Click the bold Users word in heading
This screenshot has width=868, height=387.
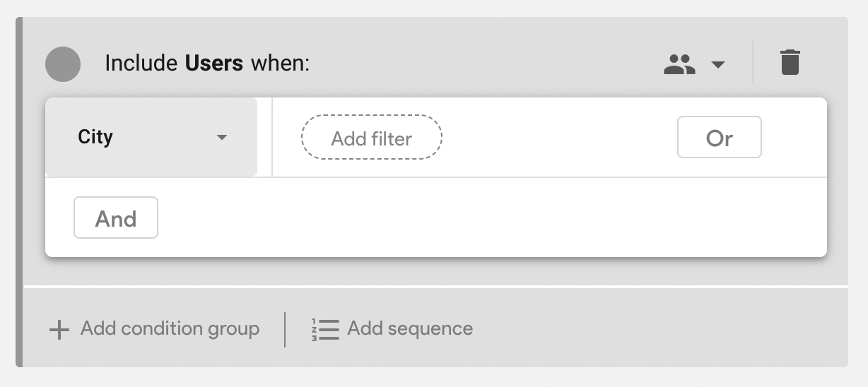click(214, 64)
